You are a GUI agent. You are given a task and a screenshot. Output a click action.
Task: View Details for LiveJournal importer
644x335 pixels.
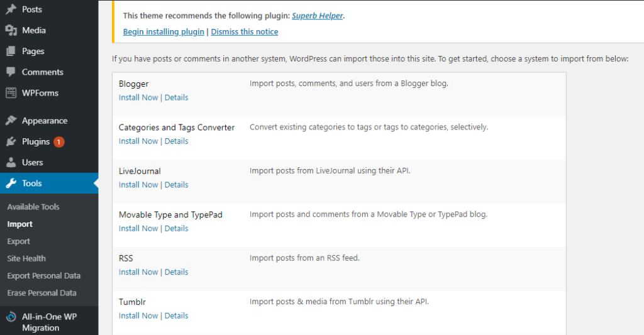click(176, 185)
